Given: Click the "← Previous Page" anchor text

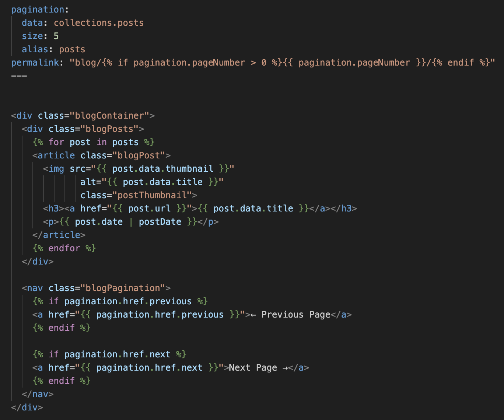Looking at the screenshot, I should [x=290, y=315].
